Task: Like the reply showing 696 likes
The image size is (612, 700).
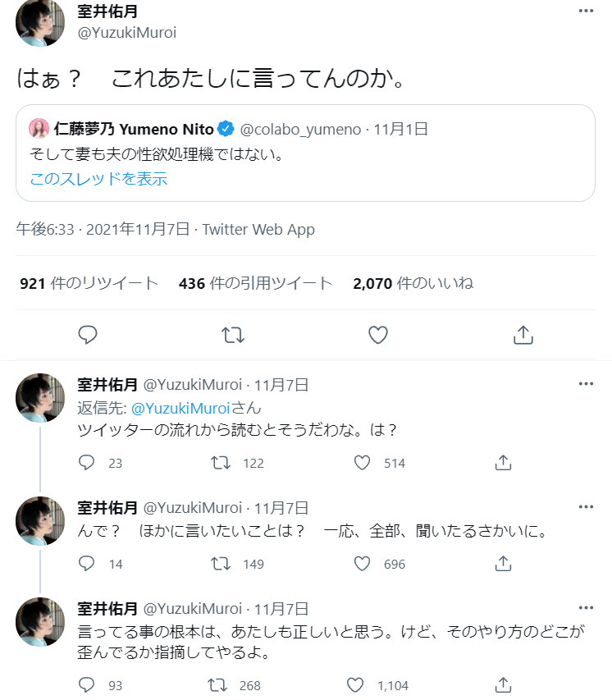Action: 363,564
